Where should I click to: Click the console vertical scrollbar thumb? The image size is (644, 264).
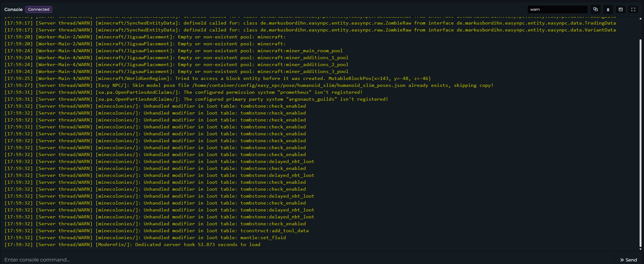pos(640,142)
